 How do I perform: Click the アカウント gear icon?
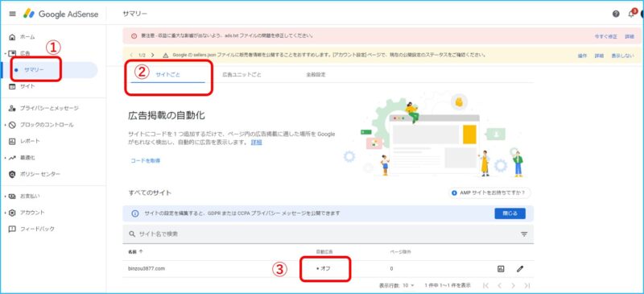click(x=12, y=213)
